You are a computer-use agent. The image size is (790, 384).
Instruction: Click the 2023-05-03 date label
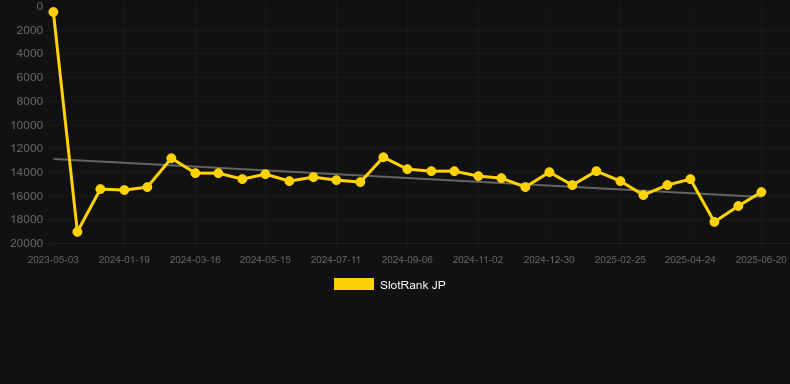point(53,260)
